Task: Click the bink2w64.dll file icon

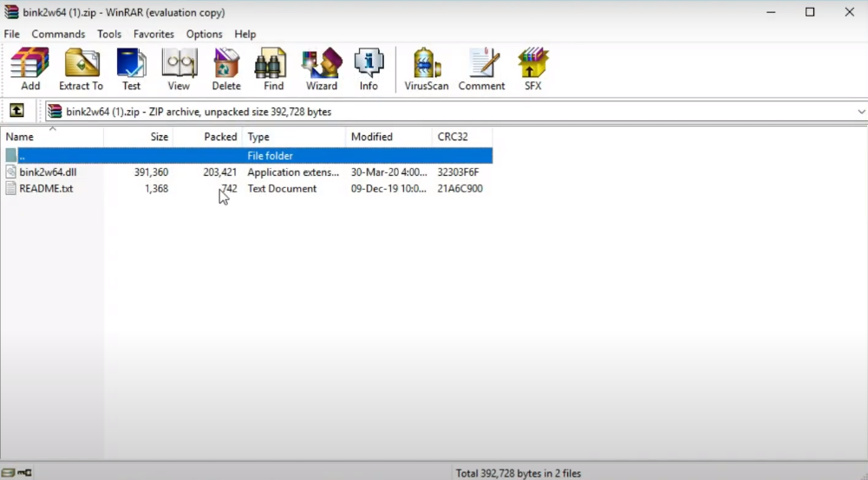Action: click(x=11, y=172)
